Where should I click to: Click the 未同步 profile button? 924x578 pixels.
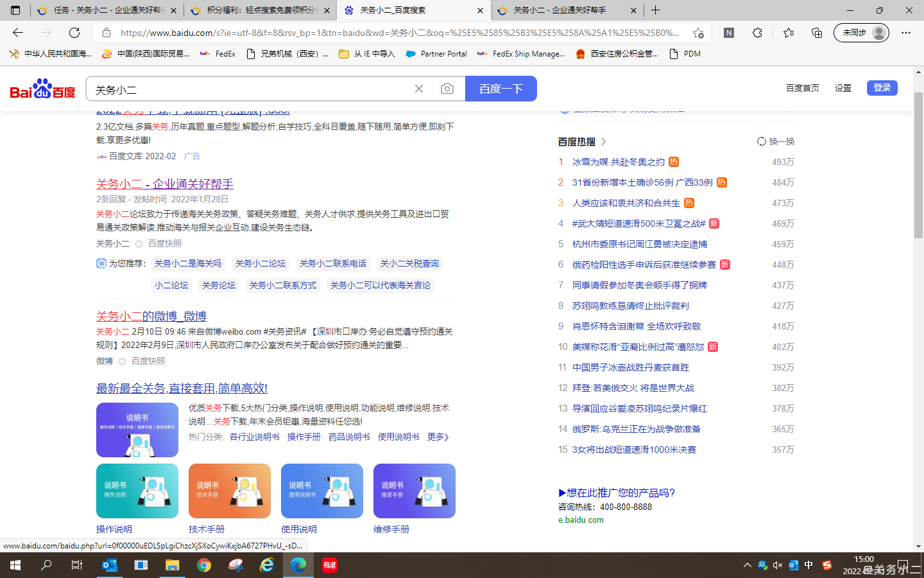861,33
